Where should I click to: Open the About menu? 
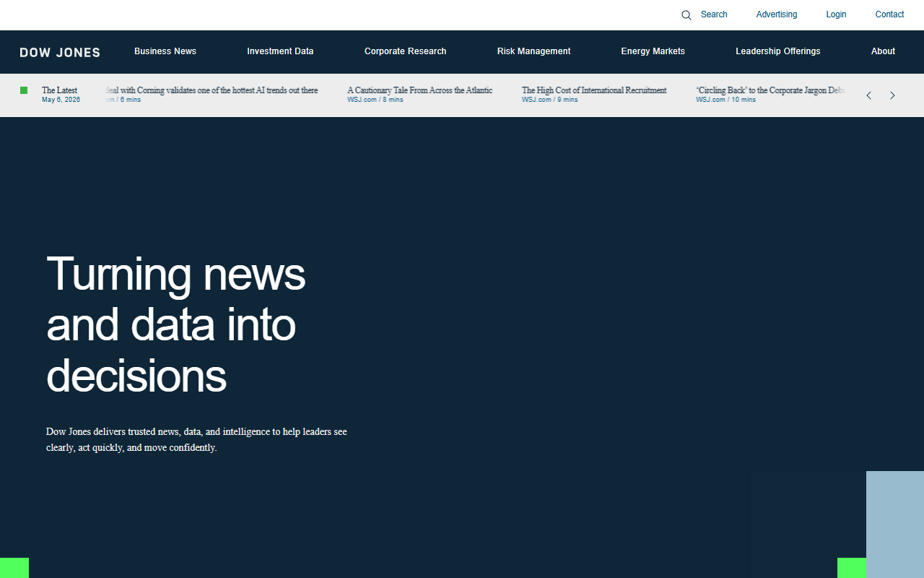coord(883,51)
